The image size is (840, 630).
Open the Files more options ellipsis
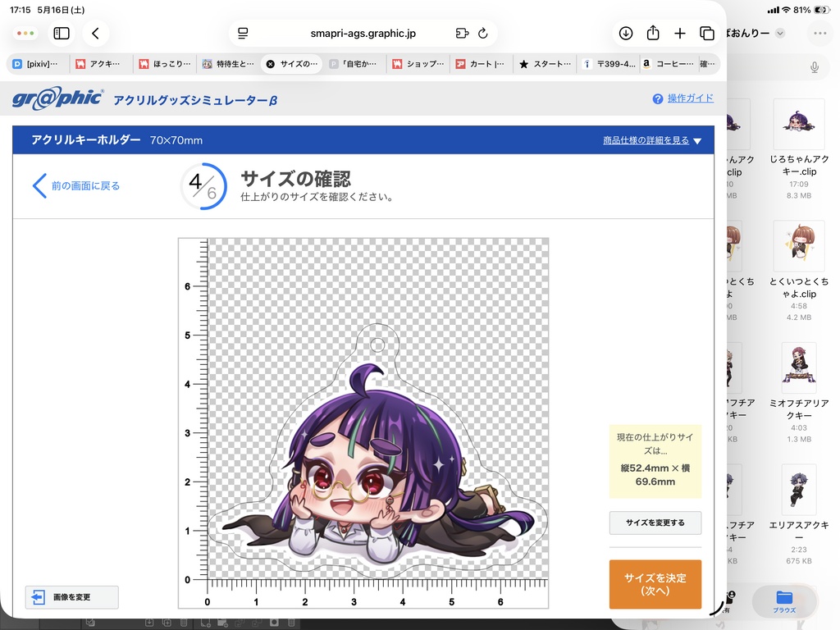coord(820,33)
